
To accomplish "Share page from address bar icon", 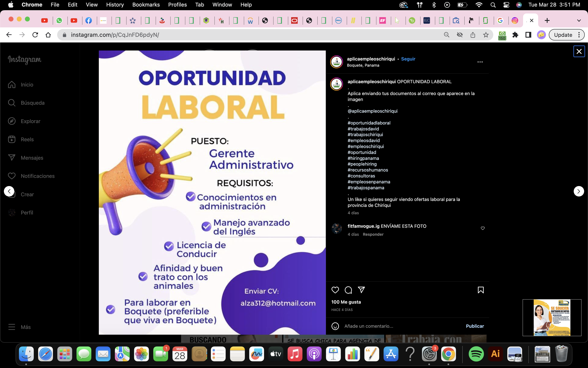I will tap(473, 35).
